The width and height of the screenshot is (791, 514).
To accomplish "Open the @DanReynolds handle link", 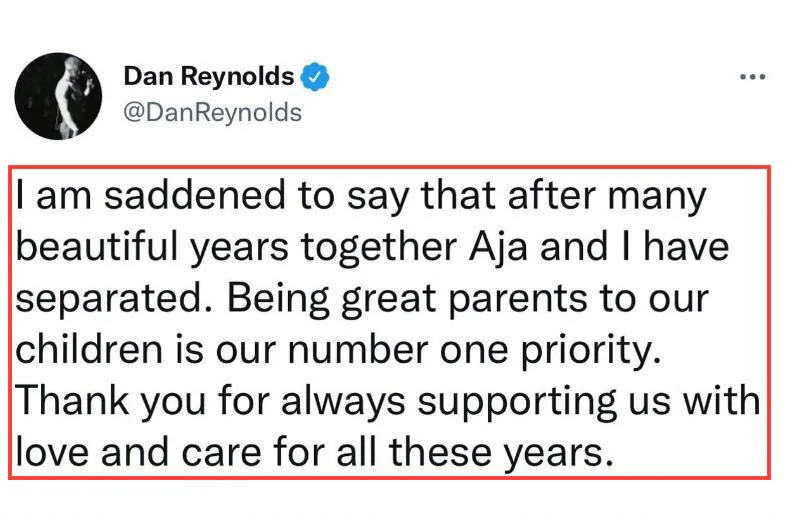I will [211, 112].
